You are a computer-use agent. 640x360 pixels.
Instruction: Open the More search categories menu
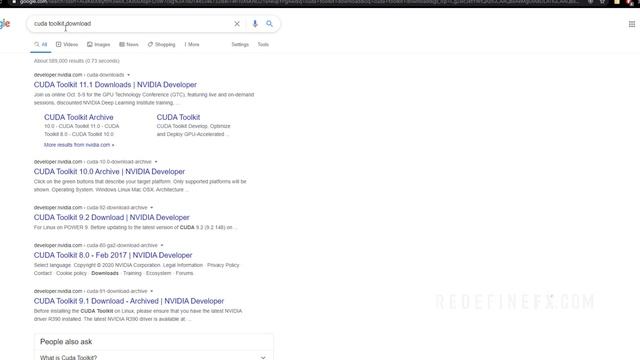coord(192,44)
